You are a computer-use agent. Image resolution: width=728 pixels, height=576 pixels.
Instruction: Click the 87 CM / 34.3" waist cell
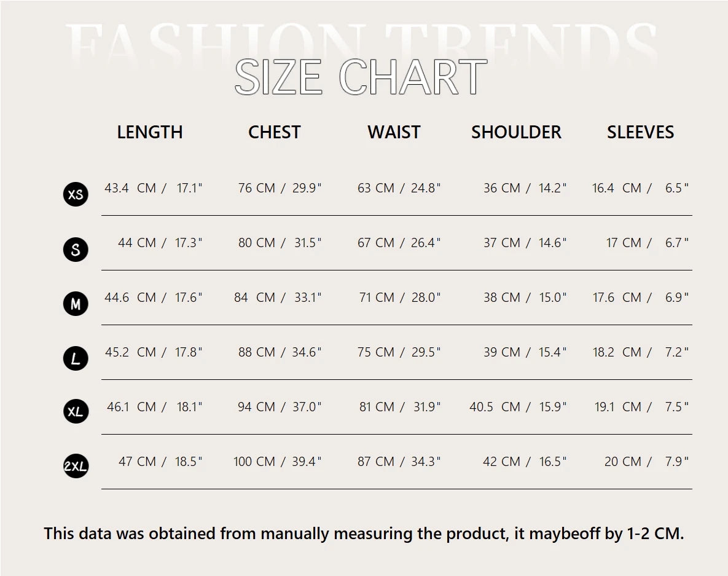click(x=399, y=462)
